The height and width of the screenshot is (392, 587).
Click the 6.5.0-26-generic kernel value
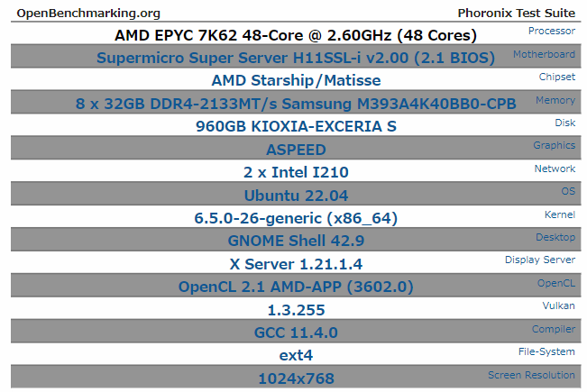[296, 218]
